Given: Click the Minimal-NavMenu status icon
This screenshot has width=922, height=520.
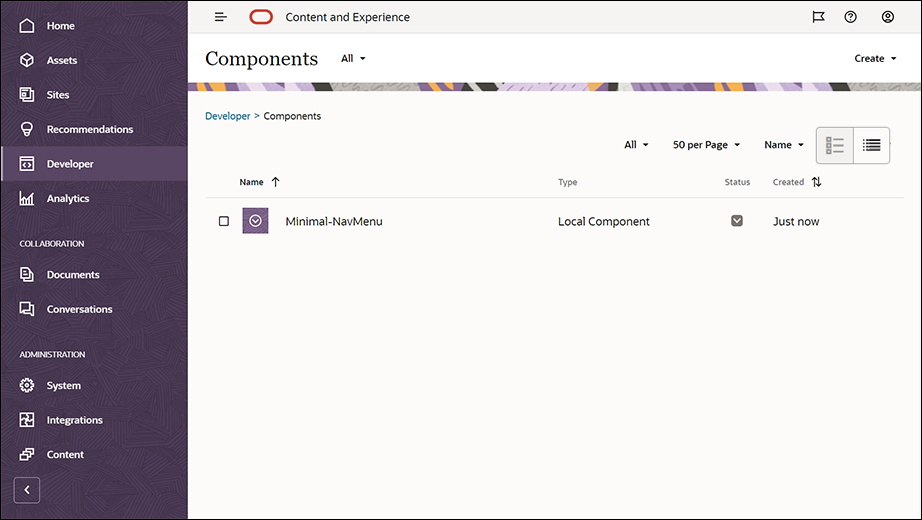Looking at the screenshot, I should tap(737, 221).
